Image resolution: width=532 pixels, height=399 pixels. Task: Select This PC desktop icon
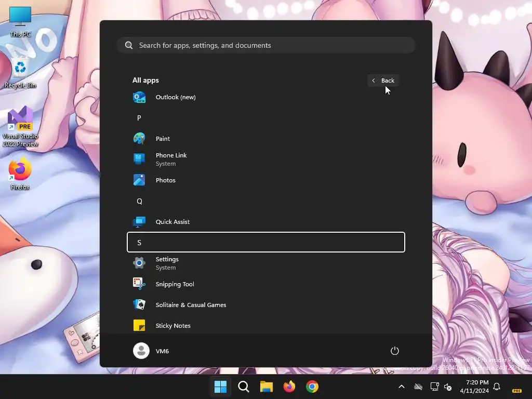[x=20, y=22]
